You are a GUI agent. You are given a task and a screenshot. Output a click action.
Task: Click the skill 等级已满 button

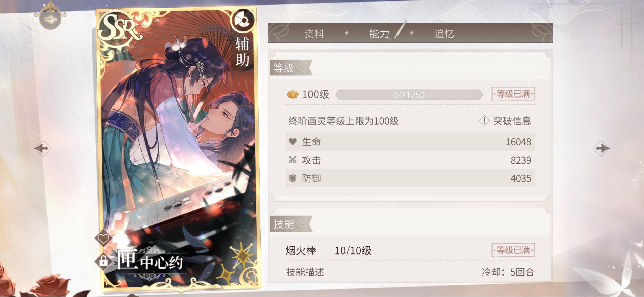[513, 250]
